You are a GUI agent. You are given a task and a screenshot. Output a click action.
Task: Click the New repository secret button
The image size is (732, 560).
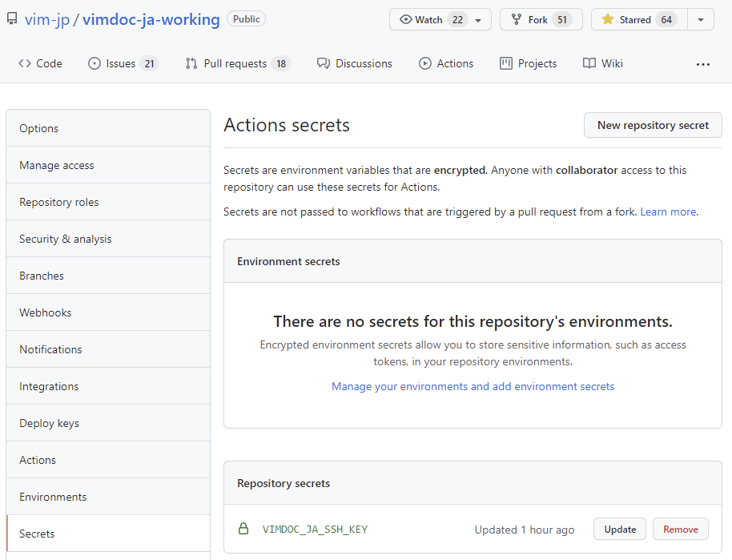(x=653, y=125)
